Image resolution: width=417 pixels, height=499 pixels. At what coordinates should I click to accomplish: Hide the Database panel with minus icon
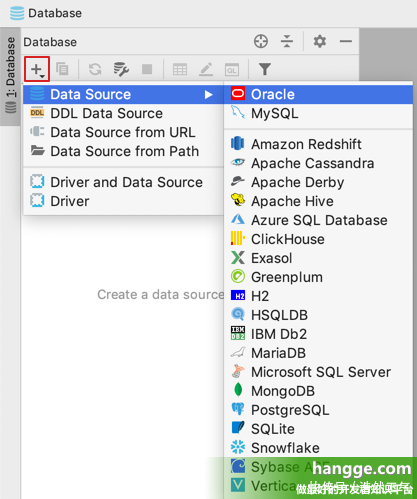346,42
